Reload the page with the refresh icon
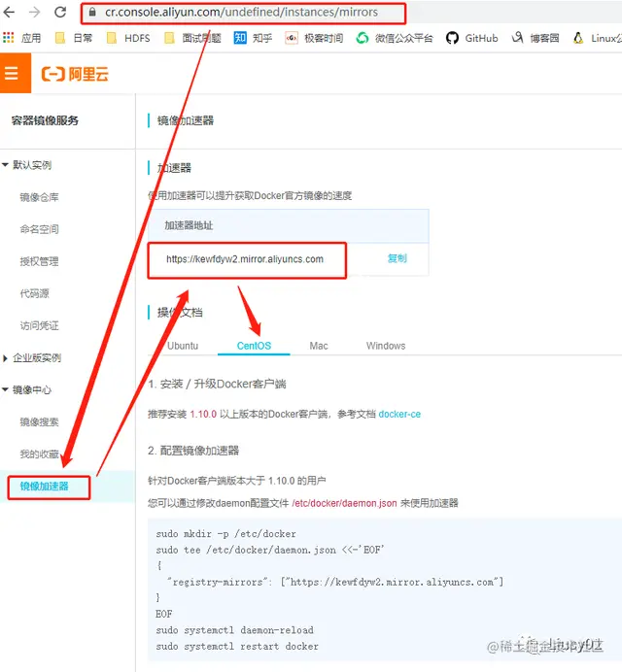Screen dimensions: 622x672 pos(60,12)
